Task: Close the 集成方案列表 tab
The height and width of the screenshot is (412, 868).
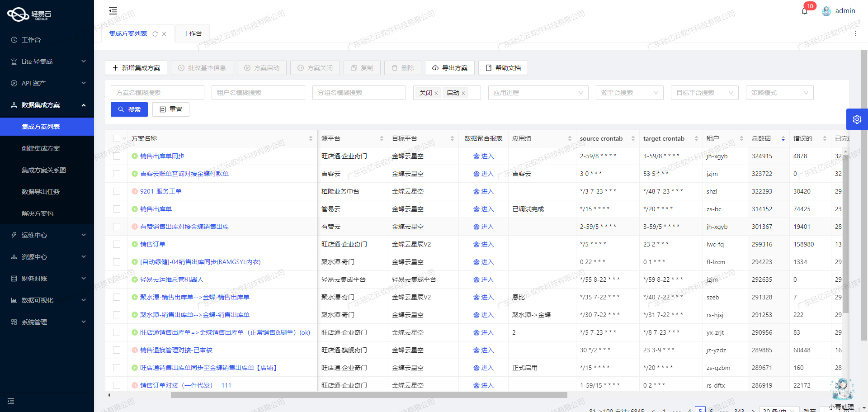Action: pos(164,34)
